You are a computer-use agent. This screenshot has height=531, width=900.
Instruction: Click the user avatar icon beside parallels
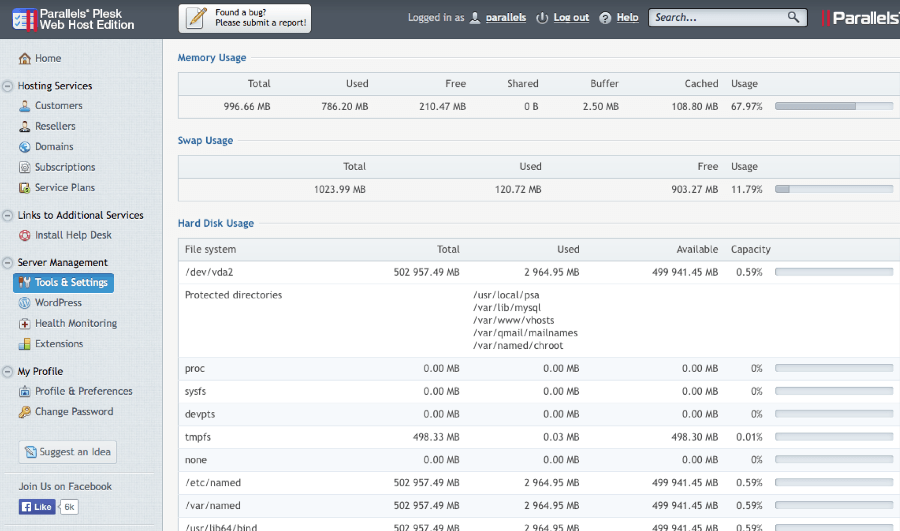pos(475,18)
